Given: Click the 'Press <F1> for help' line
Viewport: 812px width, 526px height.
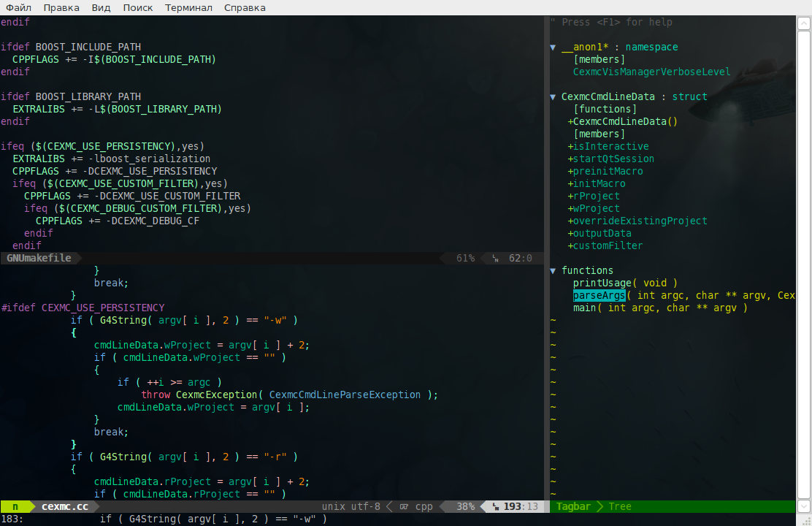Looking at the screenshot, I should click(x=612, y=23).
